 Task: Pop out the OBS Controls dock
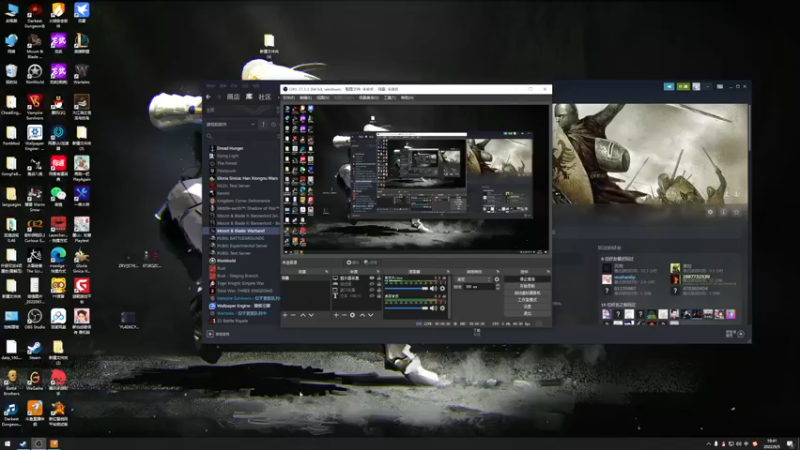pos(548,271)
